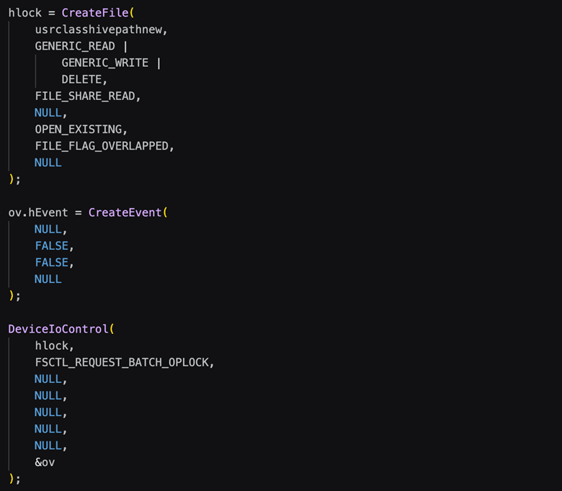Click the DeviceIoControl function name
Image resolution: width=562 pixels, height=491 pixels.
[x=58, y=329]
